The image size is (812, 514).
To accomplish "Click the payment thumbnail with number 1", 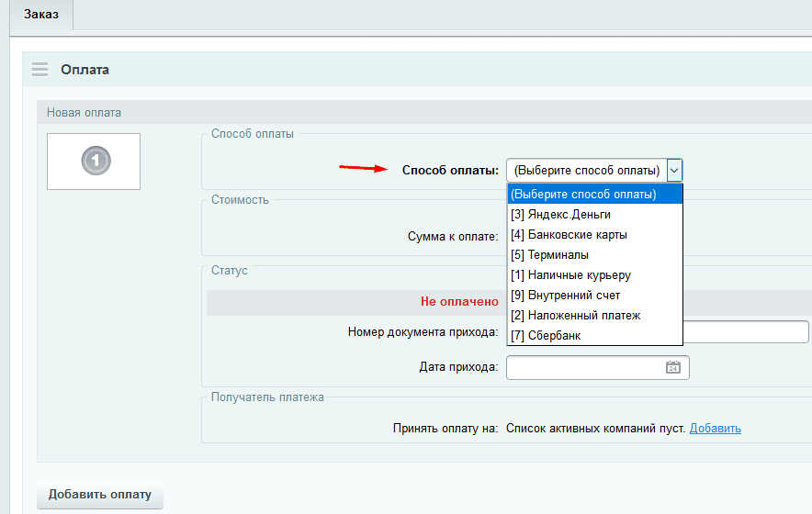I will click(94, 162).
